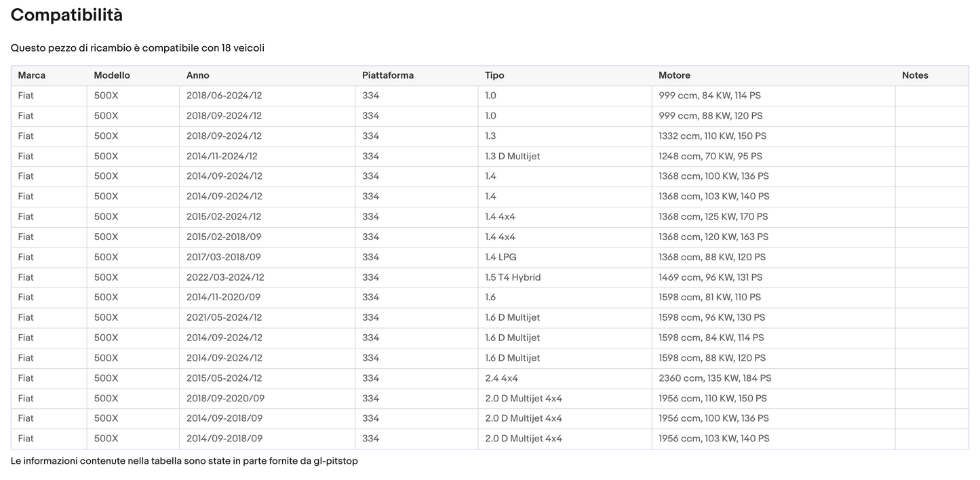Select the Piattaforma column header
The image size is (980, 480).
point(388,75)
